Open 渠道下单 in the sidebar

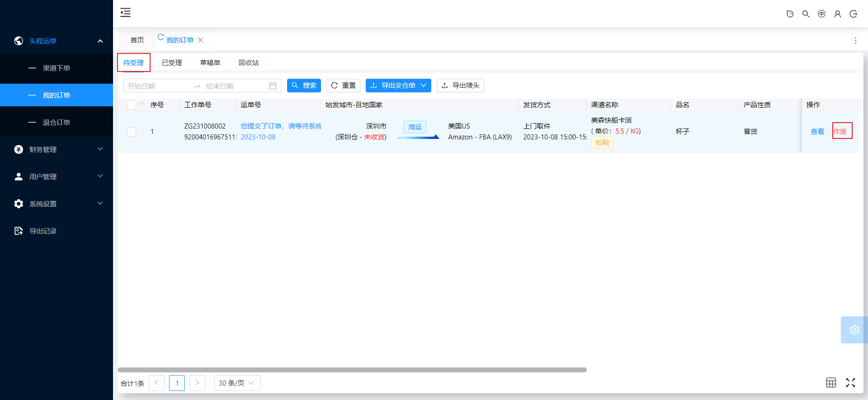tap(57, 68)
